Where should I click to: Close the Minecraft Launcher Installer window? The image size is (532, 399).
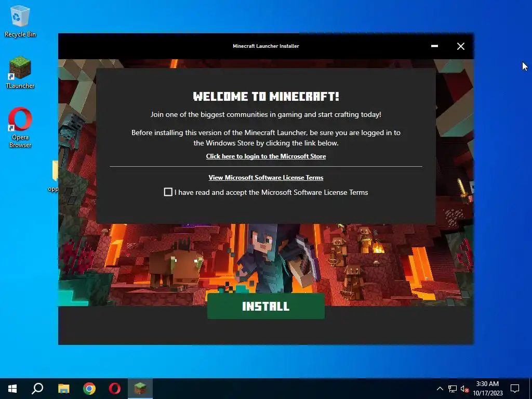[x=460, y=46]
